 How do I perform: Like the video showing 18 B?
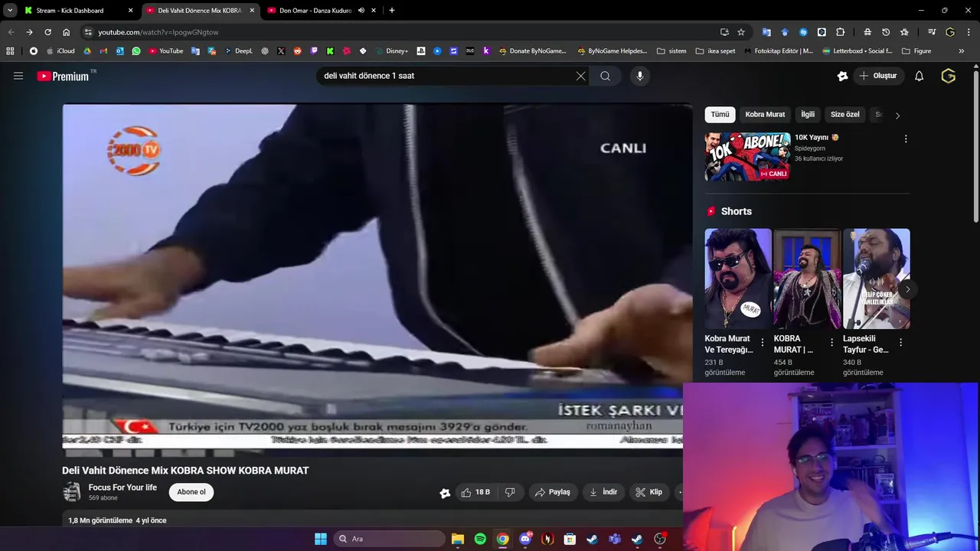coord(475,492)
